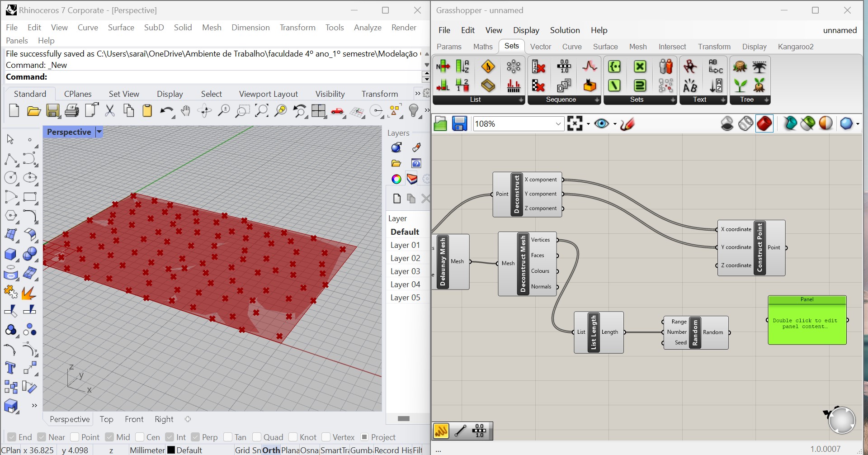Click the Paste clipboard icon in Rhino
The image size is (868, 455).
point(147,111)
